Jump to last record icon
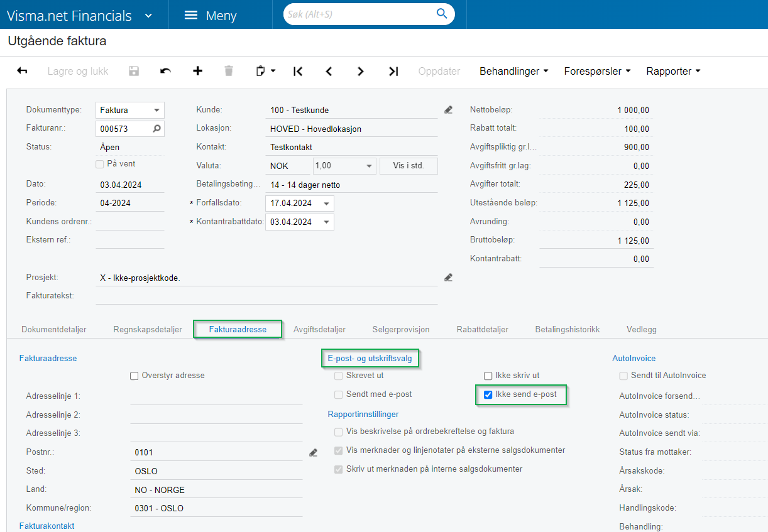The image size is (768, 532). 393,71
